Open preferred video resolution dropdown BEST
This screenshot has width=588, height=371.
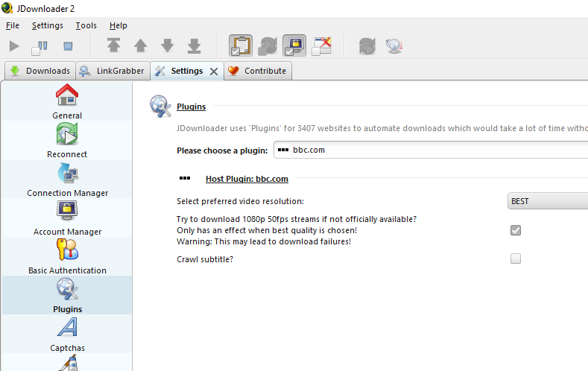(548, 201)
